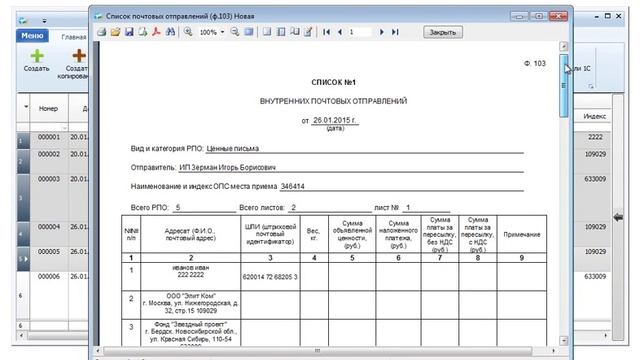Click the СПИСОК №1 heading
Screen dimensions: 640x360
[x=333, y=82]
